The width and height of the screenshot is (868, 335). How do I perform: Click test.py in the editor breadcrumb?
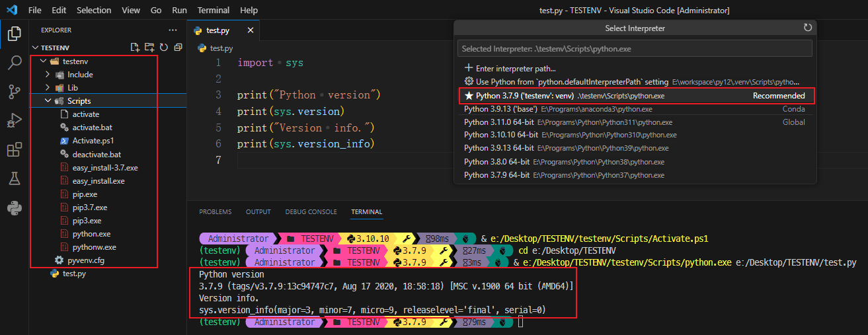pyautogui.click(x=221, y=48)
